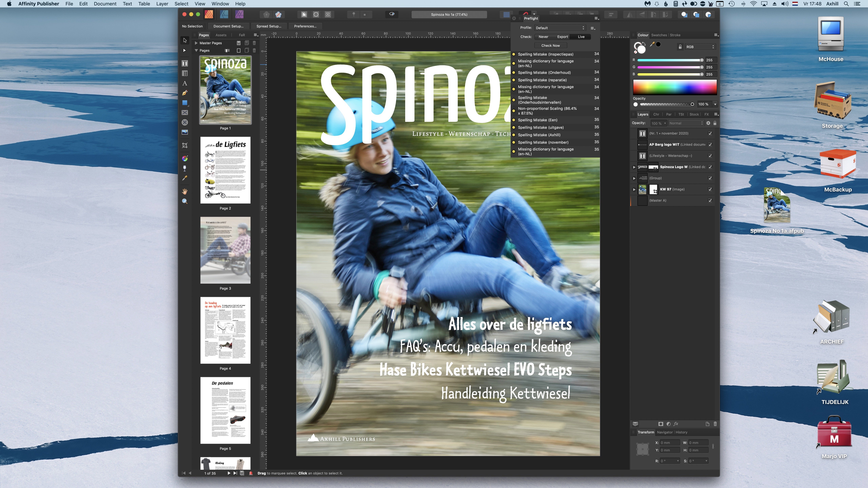Select Page 3 thumbnail
The height and width of the screenshot is (488, 868).
pyautogui.click(x=225, y=250)
